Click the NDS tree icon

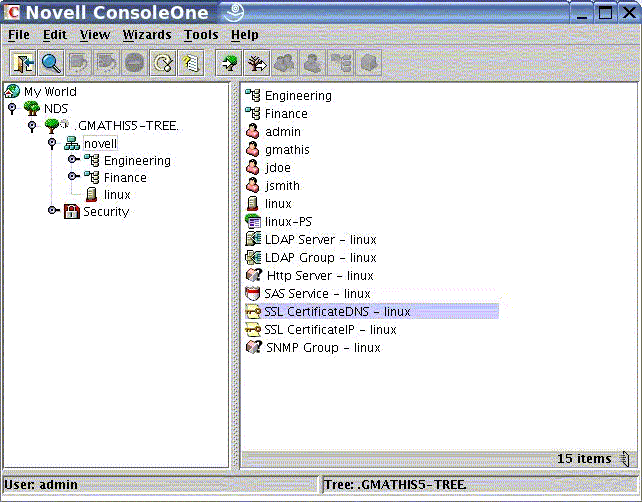[32, 109]
